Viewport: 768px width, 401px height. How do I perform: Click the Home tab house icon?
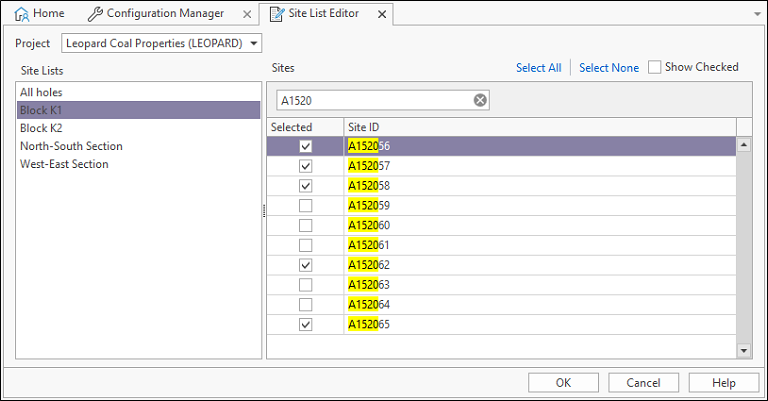22,14
